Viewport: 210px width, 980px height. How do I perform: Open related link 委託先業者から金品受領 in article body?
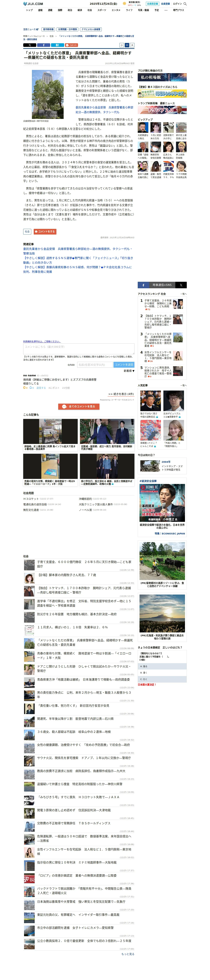(105, 110)
